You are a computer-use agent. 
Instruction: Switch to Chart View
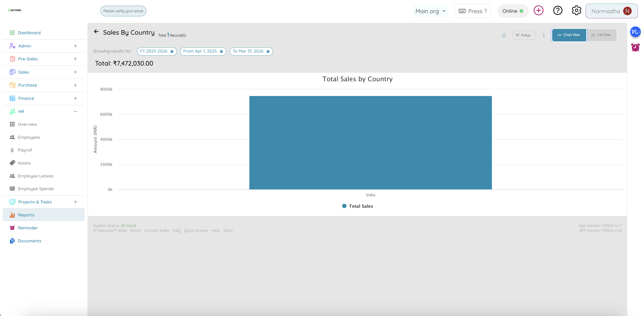pyautogui.click(x=569, y=35)
